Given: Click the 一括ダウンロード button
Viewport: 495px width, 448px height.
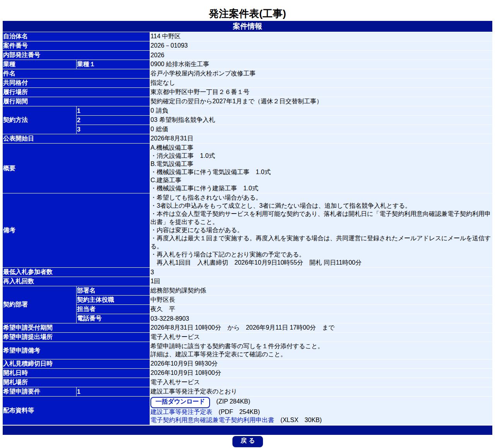Looking at the screenshot, I should point(180,402).
